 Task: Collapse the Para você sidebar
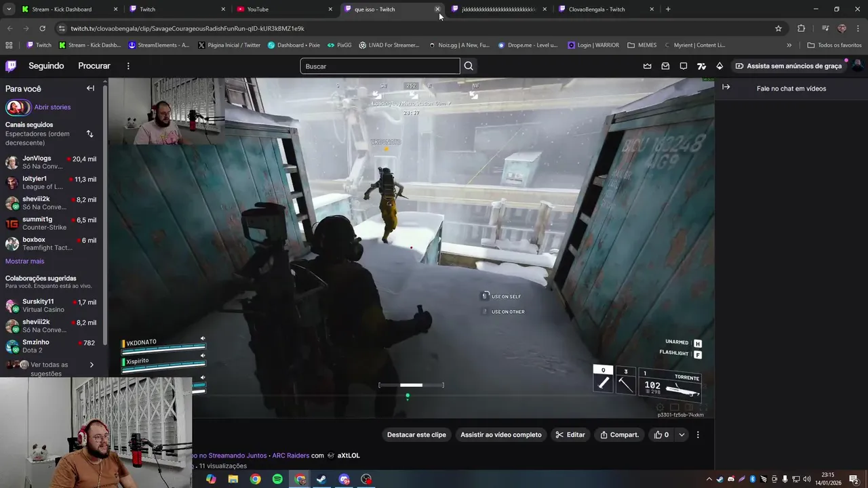coord(90,88)
